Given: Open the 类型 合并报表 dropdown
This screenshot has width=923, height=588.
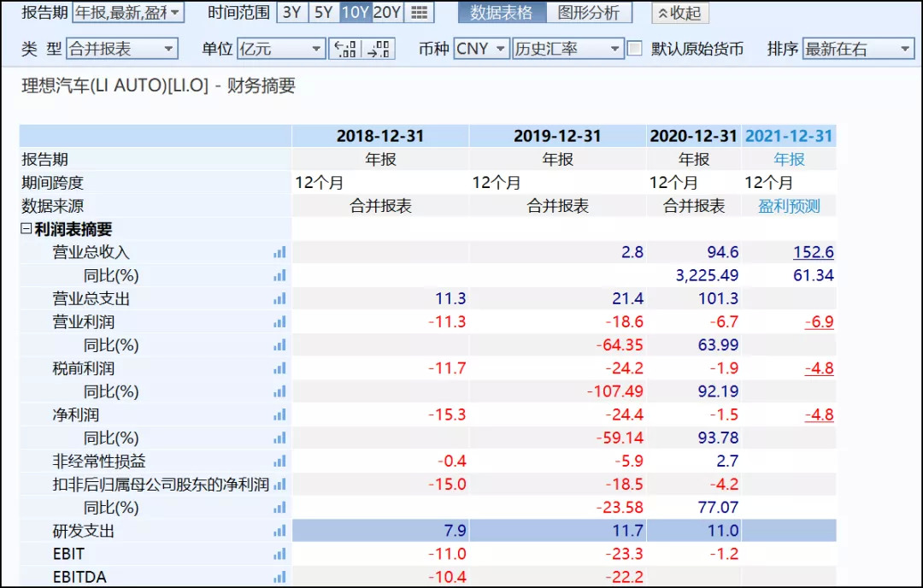Looking at the screenshot, I should coord(122,49).
